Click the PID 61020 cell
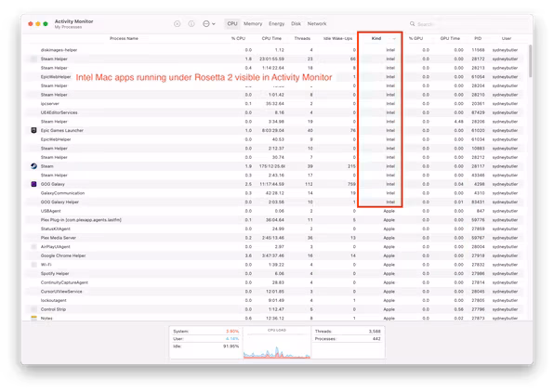Viewport: 554px width, 392px height. [x=478, y=130]
